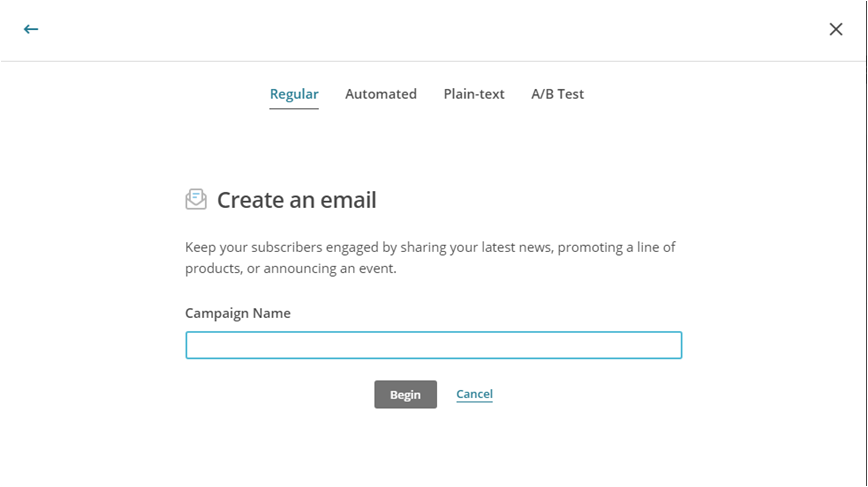The image size is (868, 487).
Task: Open the Plain-text tab
Action: tap(474, 94)
